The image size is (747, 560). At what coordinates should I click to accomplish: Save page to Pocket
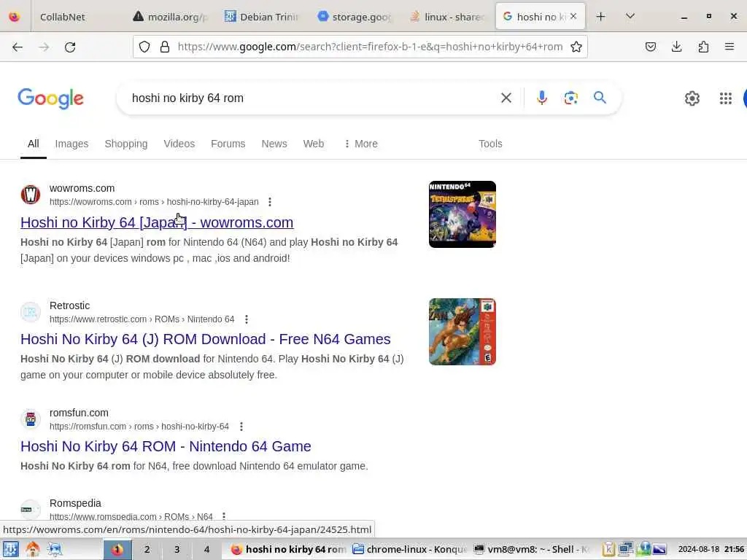(x=650, y=47)
